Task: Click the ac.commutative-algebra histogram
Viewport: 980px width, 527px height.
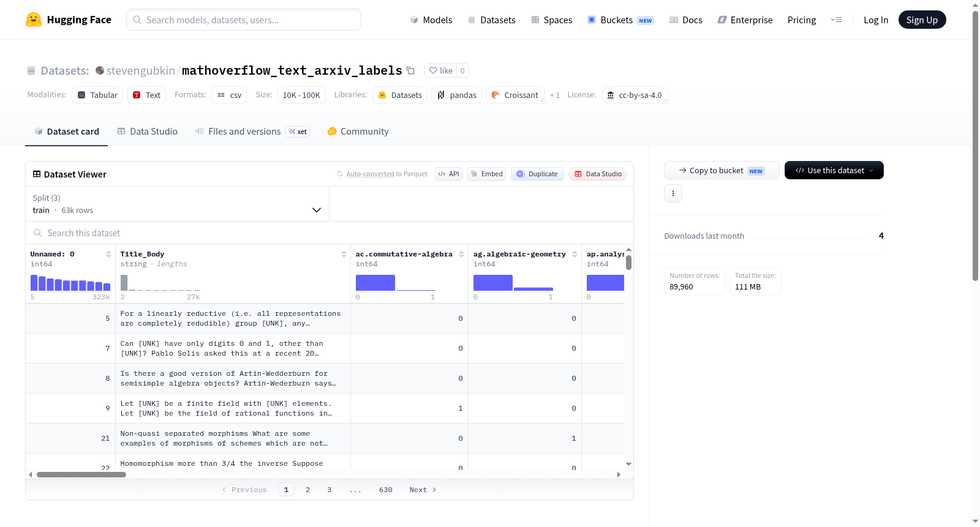Action: [396, 283]
